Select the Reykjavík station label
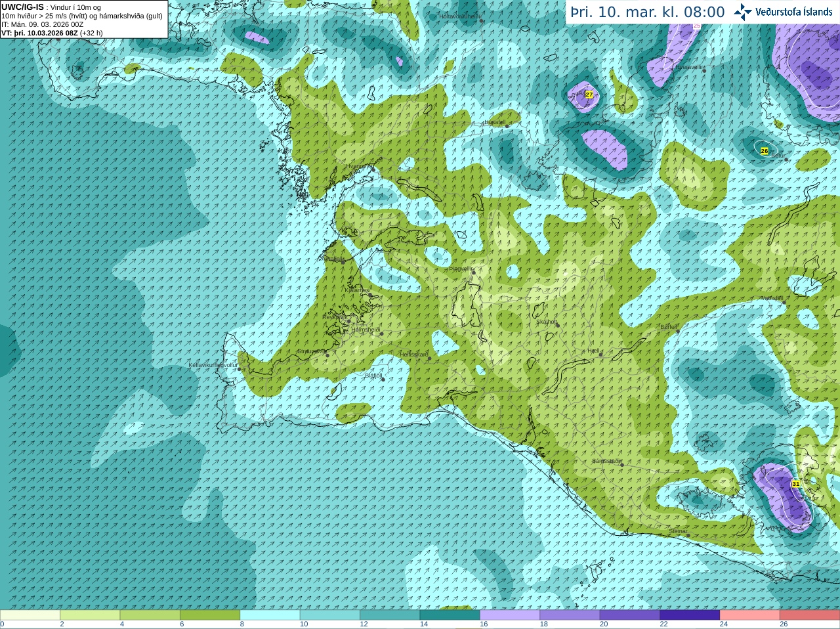840x629 pixels. point(334,317)
